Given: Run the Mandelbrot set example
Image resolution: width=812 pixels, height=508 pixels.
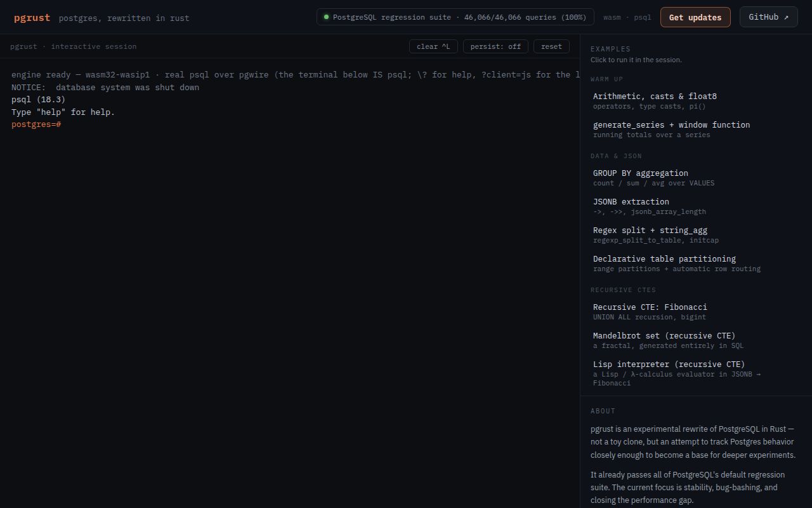Looking at the screenshot, I should pyautogui.click(x=695, y=340).
